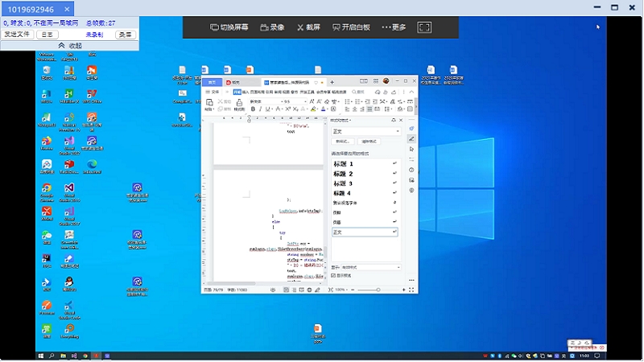The height and width of the screenshot is (362, 644).
Task: Click the 截屏 screenshot tool
Action: [x=309, y=27]
